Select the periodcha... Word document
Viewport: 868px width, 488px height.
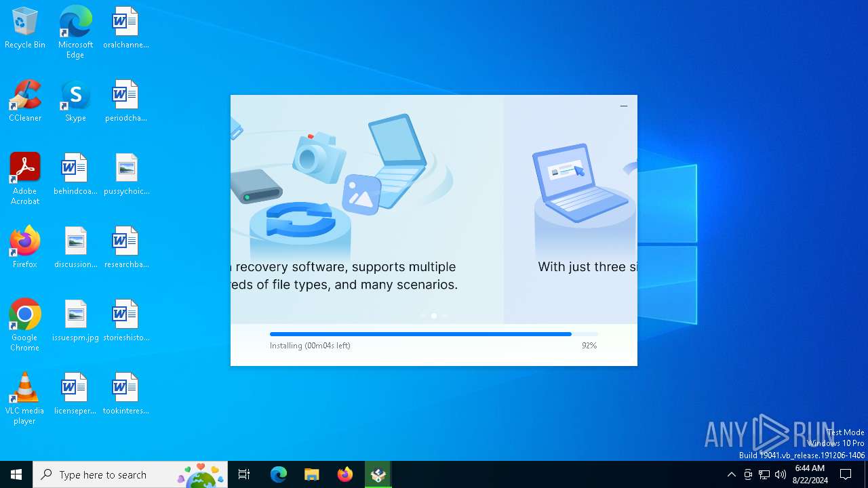click(126, 102)
